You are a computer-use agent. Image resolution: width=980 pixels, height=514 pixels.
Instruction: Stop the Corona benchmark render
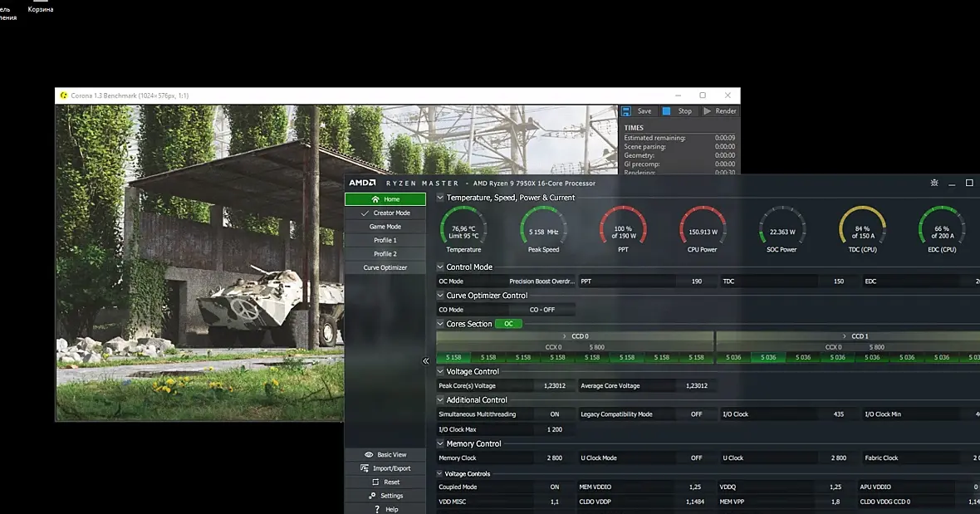pyautogui.click(x=677, y=111)
